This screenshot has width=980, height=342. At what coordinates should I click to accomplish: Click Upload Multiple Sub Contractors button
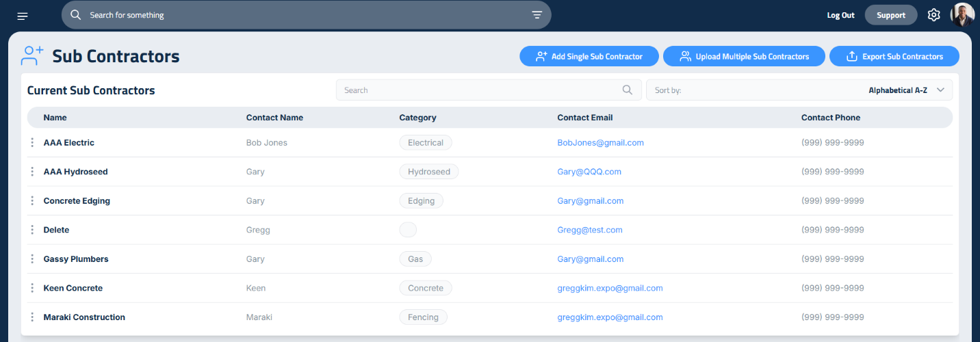point(744,57)
